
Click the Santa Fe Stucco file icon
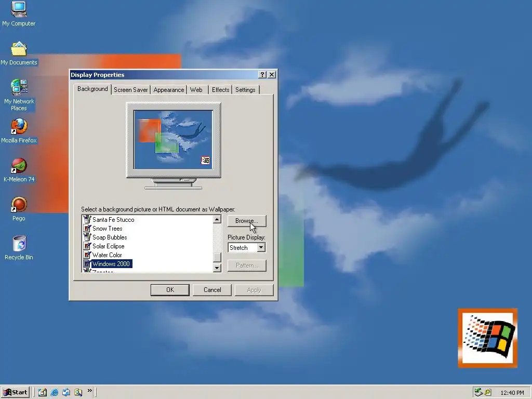point(87,220)
